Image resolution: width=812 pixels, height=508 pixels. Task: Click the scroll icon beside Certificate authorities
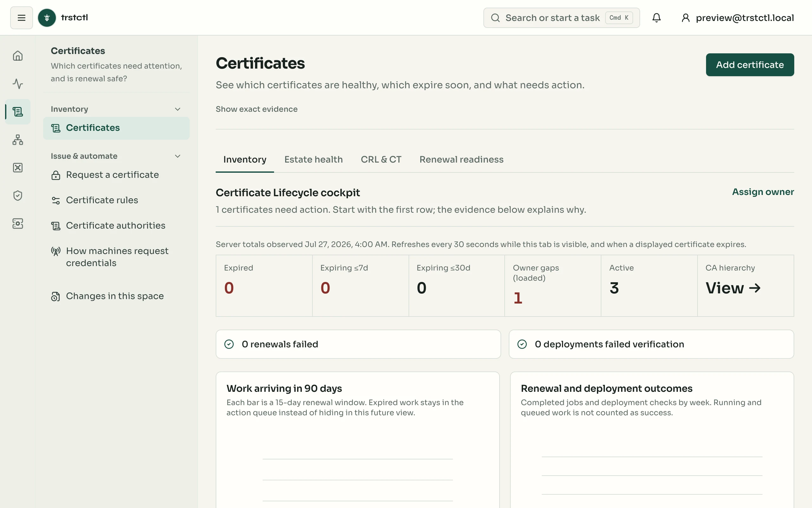56,226
